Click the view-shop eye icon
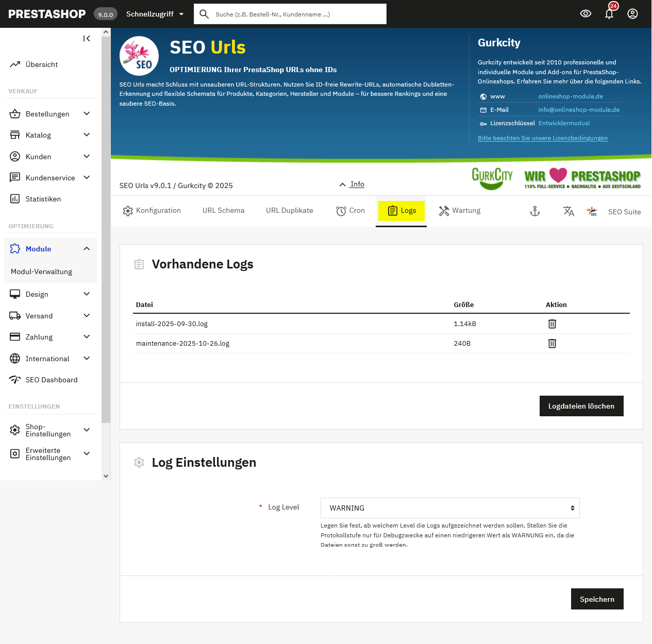Image resolution: width=652 pixels, height=644 pixels. click(586, 14)
